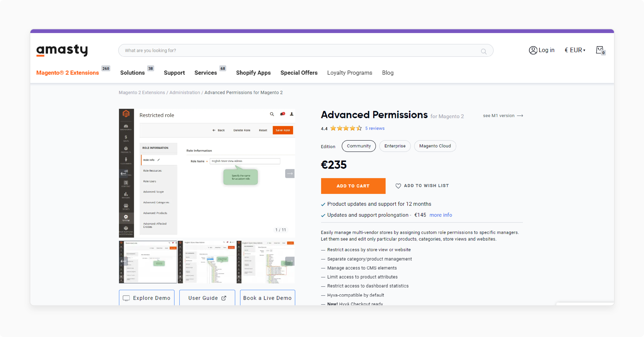Screen dimensions: 644x337
Task: Click the Log in user icon
Action: click(x=533, y=50)
